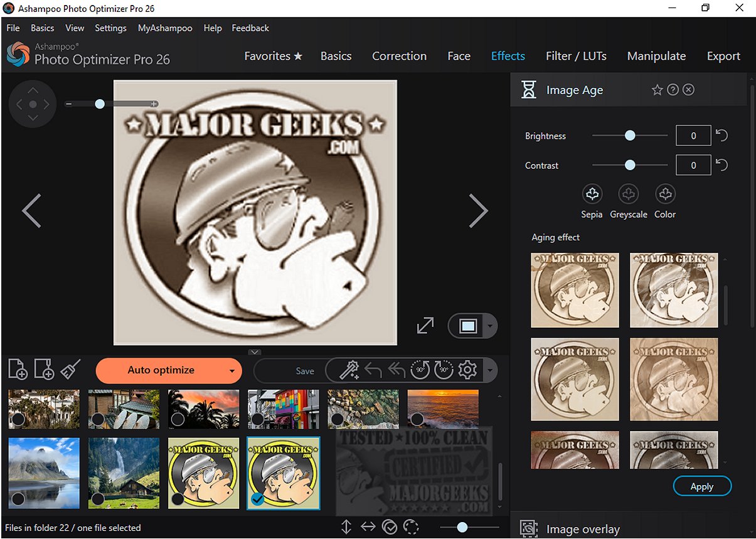Viewport: 756px width, 539px height.
Task: Open the Auto optimize dropdown arrow
Action: coord(232,371)
